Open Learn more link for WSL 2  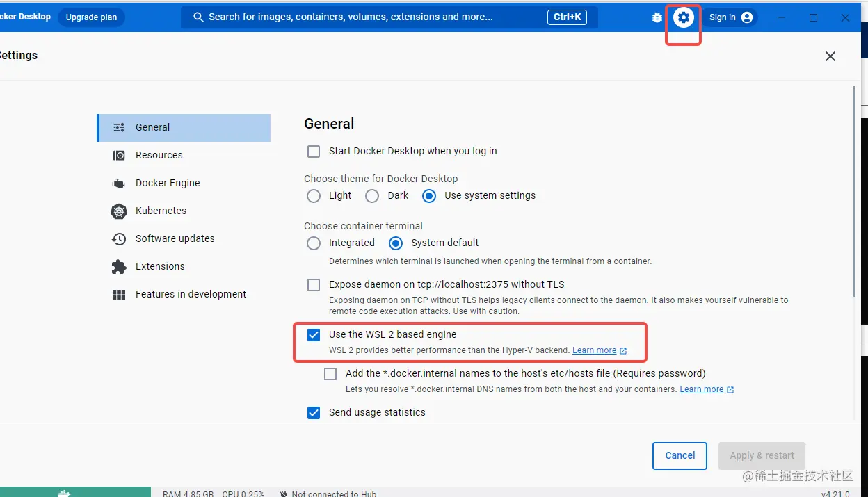(595, 350)
